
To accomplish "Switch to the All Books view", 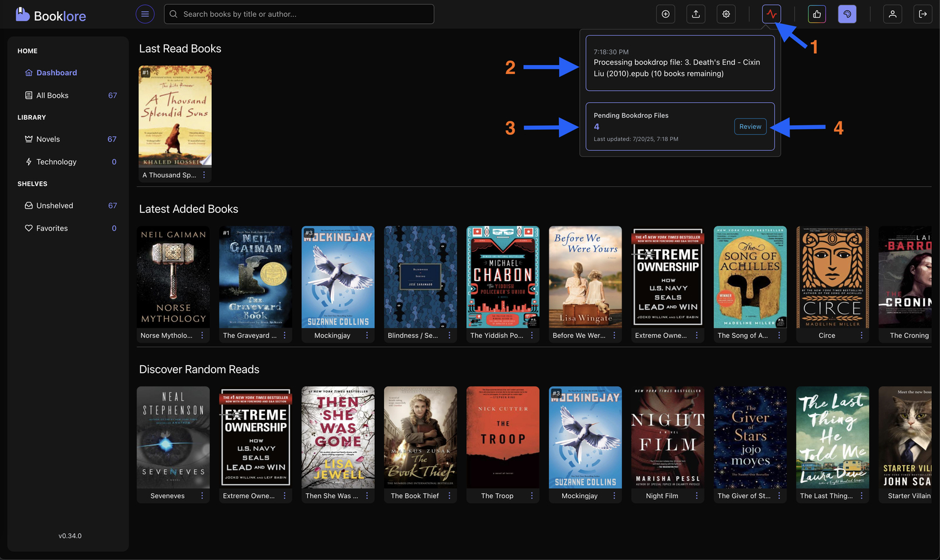I will click(51, 95).
